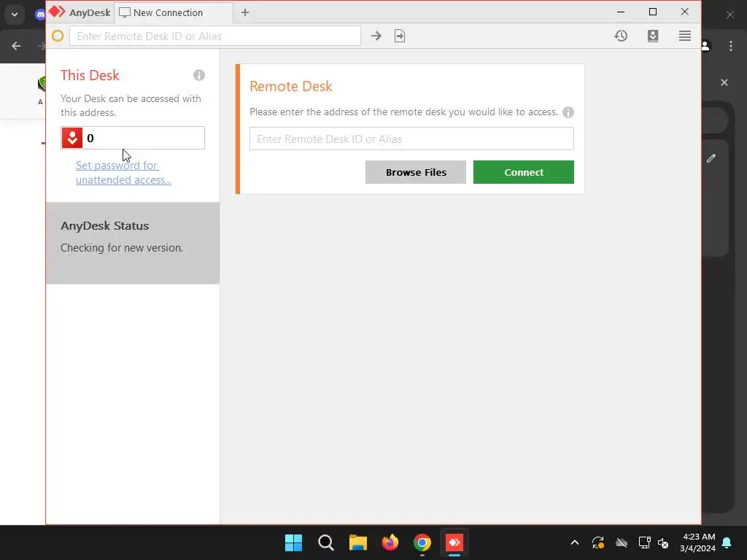
Task: Click the file transfer icon in toolbar
Action: [x=400, y=36]
